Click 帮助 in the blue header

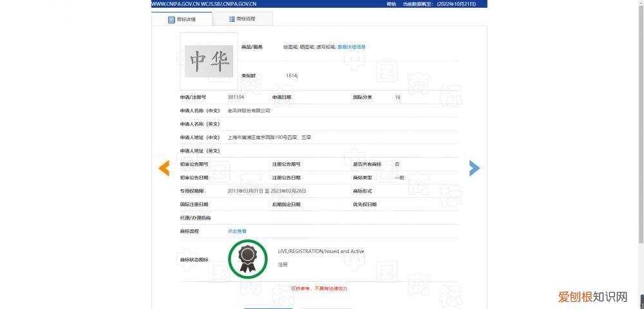(391, 4)
